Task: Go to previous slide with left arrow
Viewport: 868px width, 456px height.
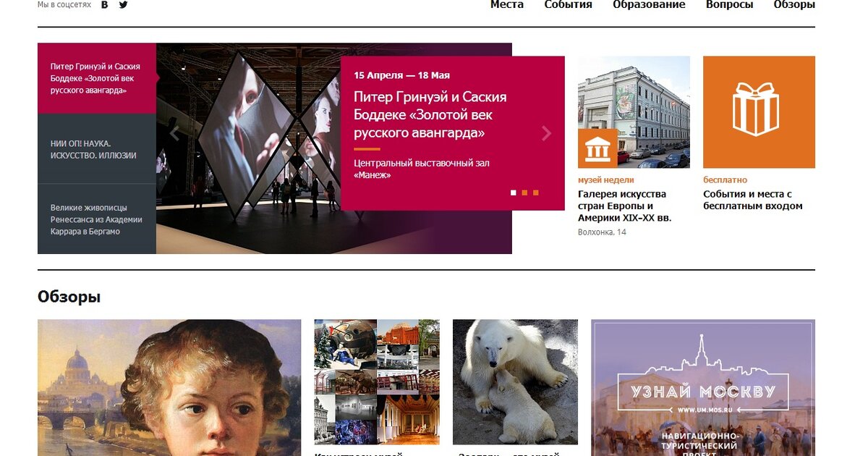Action: point(174,133)
